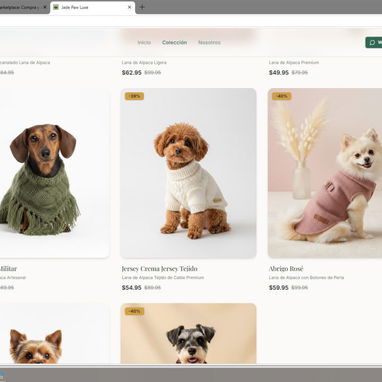Click 'Lana de Alpaca con Botones de Perla'

pyautogui.click(x=306, y=277)
